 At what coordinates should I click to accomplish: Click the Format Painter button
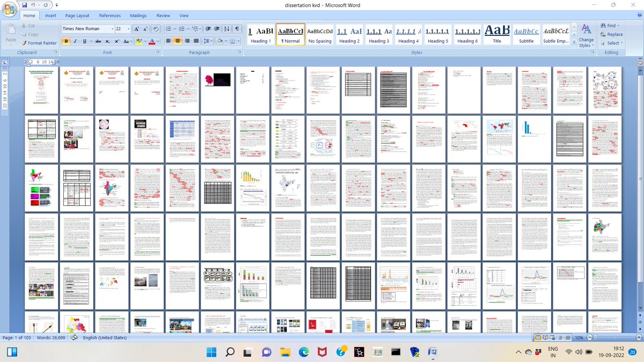point(39,43)
